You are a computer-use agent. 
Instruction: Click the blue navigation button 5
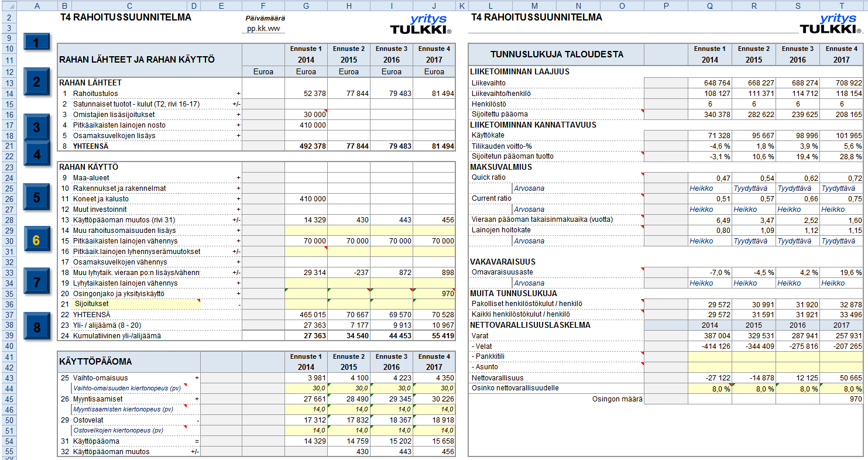click(37, 197)
